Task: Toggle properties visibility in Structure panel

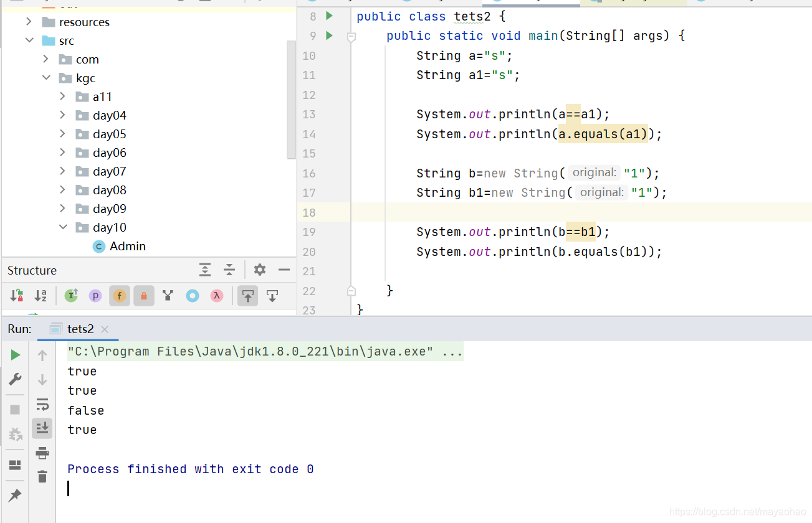Action: coord(95,296)
